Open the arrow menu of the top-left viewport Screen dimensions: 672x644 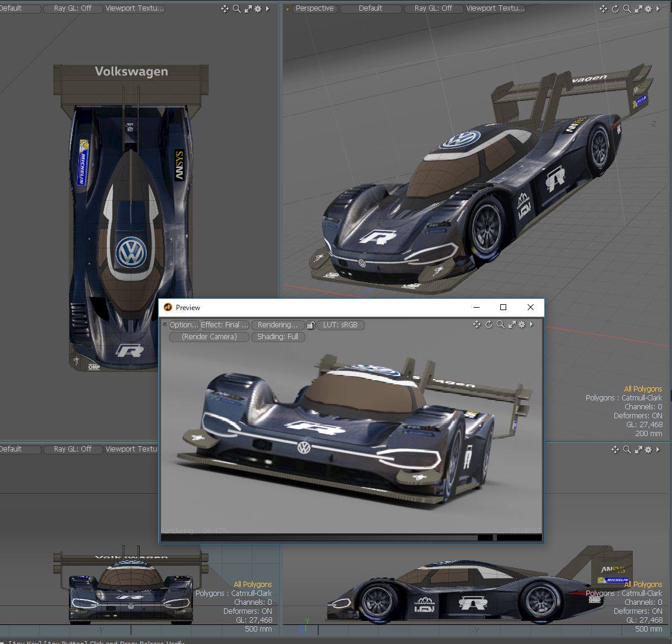(267, 8)
